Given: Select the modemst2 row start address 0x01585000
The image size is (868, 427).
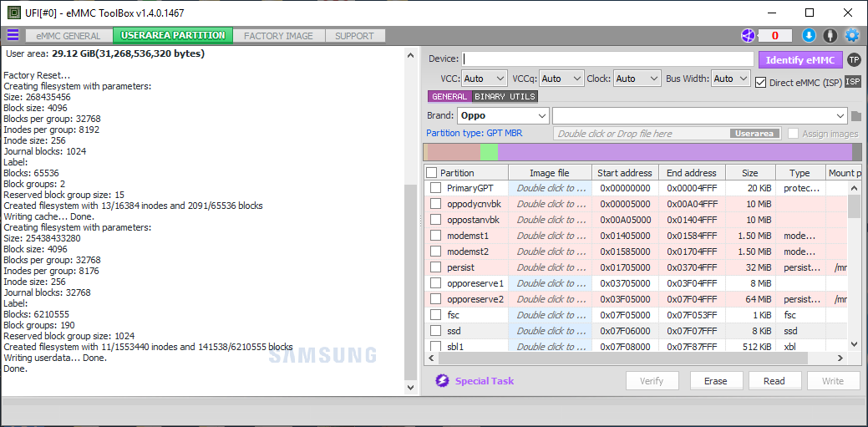Looking at the screenshot, I should click(x=625, y=252).
